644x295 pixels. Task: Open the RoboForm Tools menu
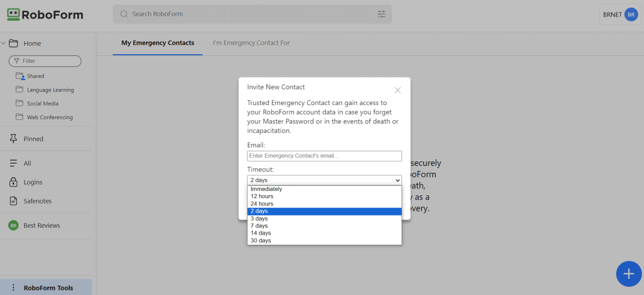(x=48, y=288)
